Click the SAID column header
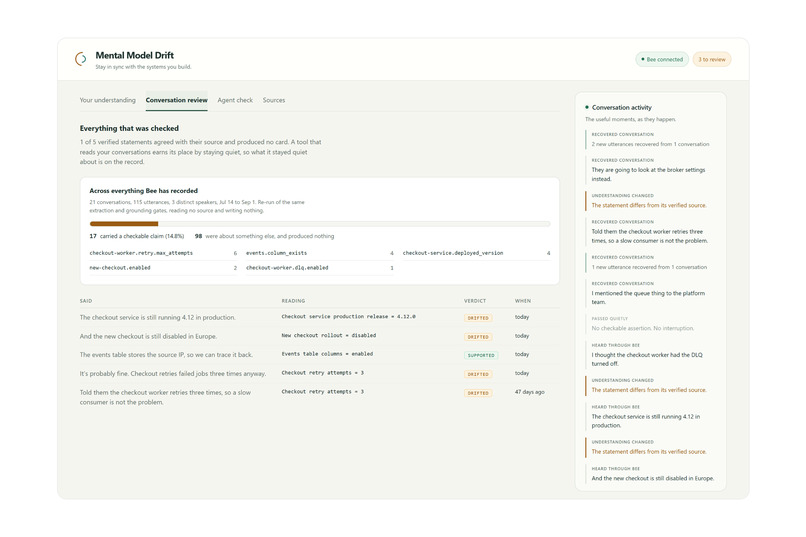This screenshot has width=806, height=537. click(x=86, y=301)
